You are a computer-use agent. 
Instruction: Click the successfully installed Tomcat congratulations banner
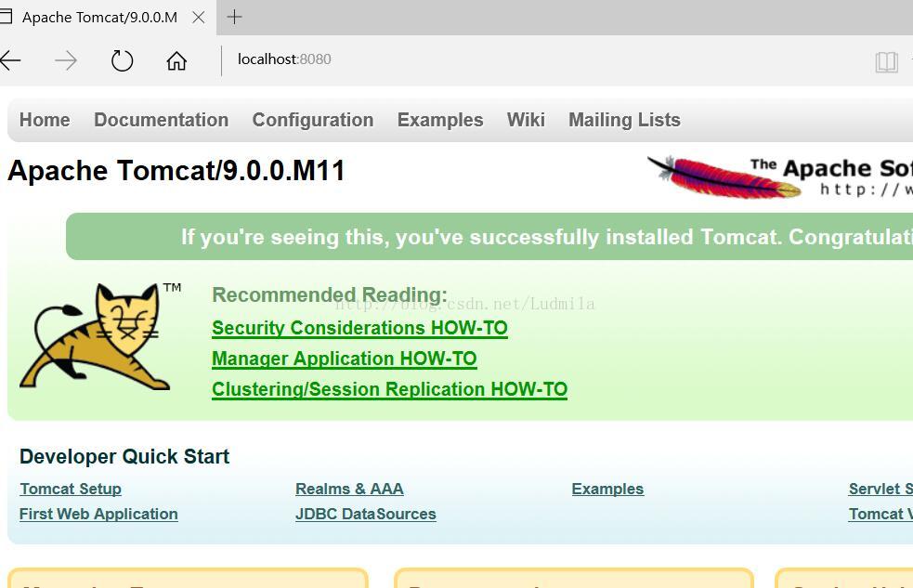489,237
